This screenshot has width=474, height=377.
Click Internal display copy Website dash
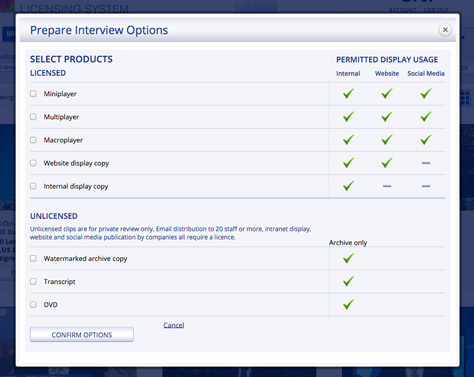(x=387, y=186)
